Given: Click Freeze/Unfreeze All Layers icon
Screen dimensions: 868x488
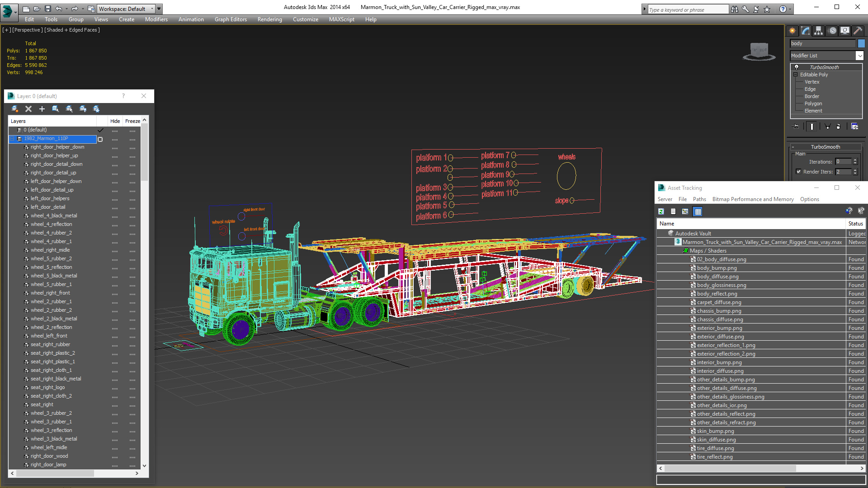Looking at the screenshot, I should pyautogui.click(x=96, y=109).
